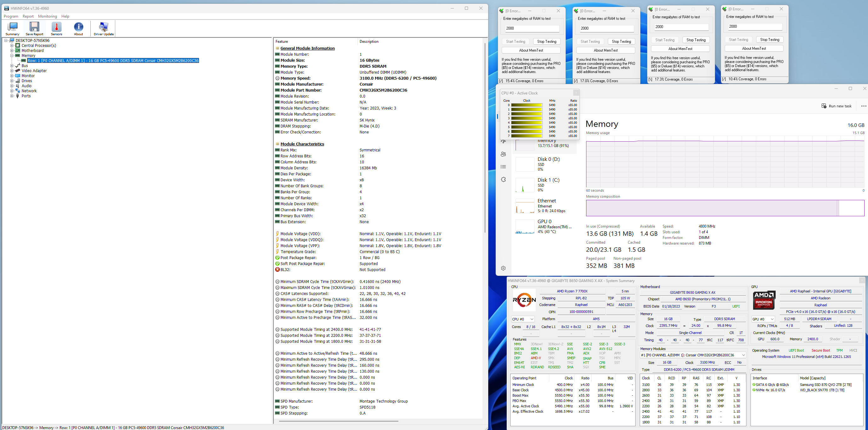Click the vertical scrollbar of the HWiNFO details pane
This screenshot has height=430, width=868.
485,138
